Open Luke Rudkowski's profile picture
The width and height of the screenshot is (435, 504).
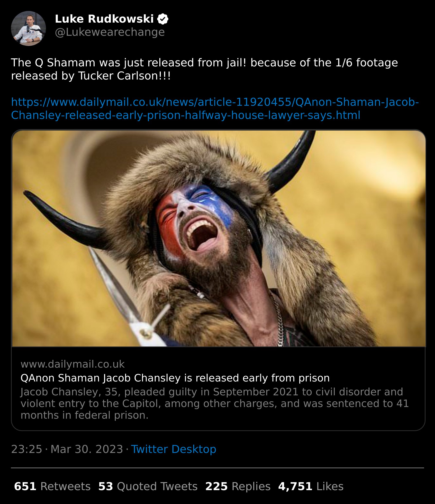click(28, 28)
